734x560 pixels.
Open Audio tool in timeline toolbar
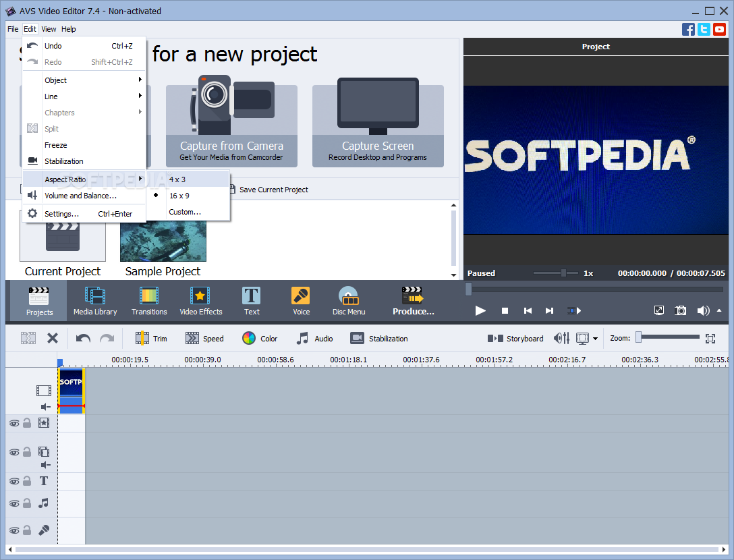coord(314,338)
